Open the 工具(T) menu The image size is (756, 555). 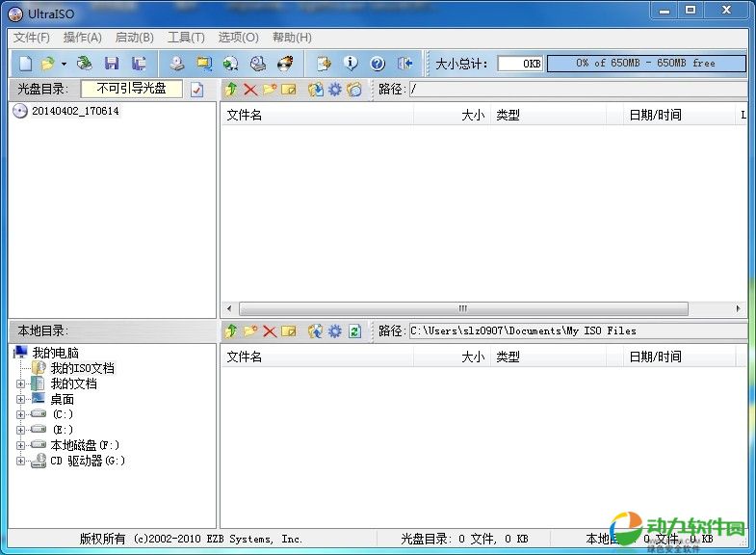pyautogui.click(x=186, y=38)
